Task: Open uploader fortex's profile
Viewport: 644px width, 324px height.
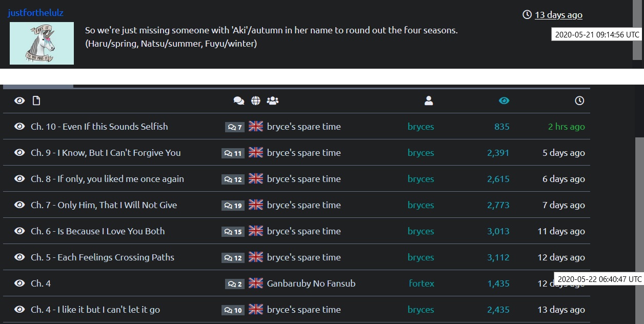Action: 421,283
